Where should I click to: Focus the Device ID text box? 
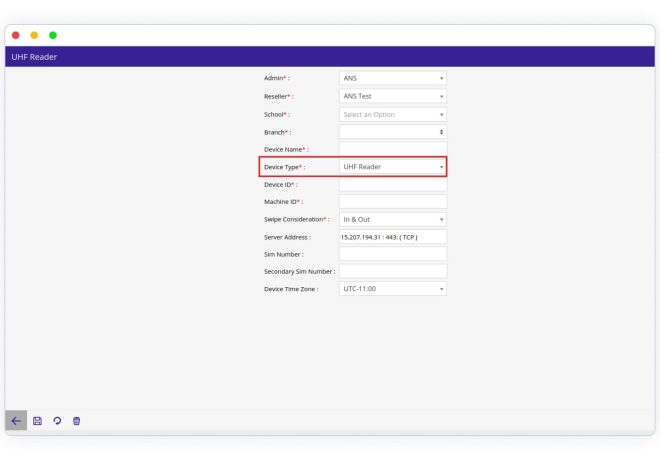coord(393,184)
